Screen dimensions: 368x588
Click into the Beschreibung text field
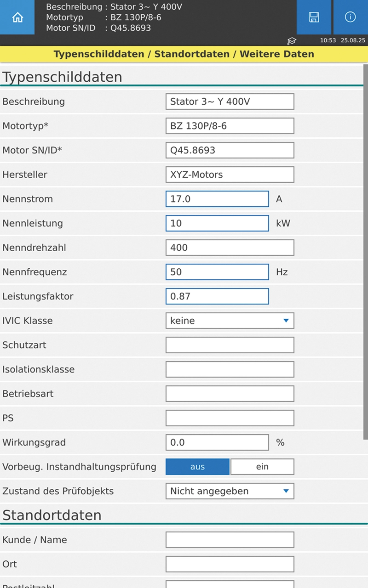(x=230, y=102)
